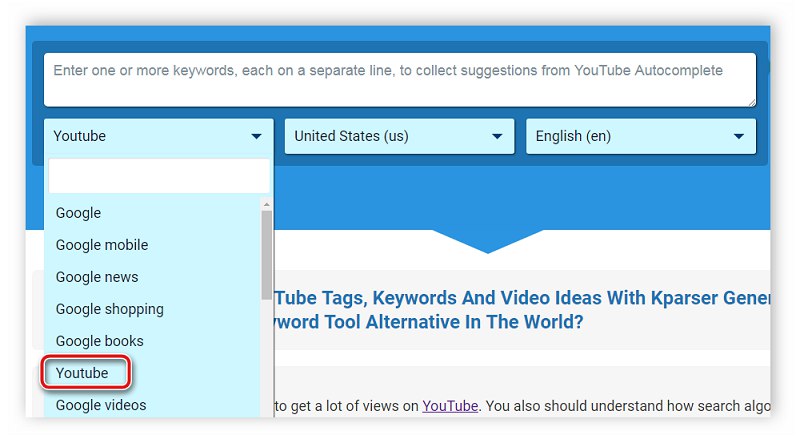Pick Google shopping from the dropdown

pyautogui.click(x=110, y=309)
